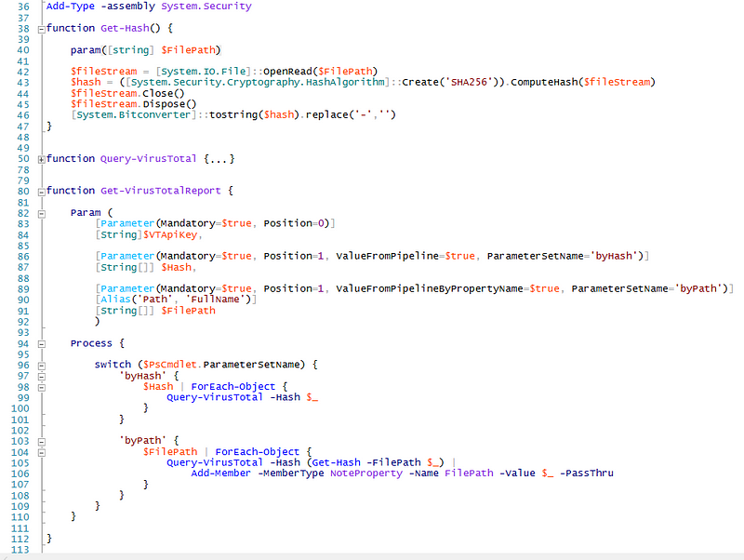Collapse the 'byPath' case fold on line 103
This screenshot has width=744, height=560.
click(41, 442)
